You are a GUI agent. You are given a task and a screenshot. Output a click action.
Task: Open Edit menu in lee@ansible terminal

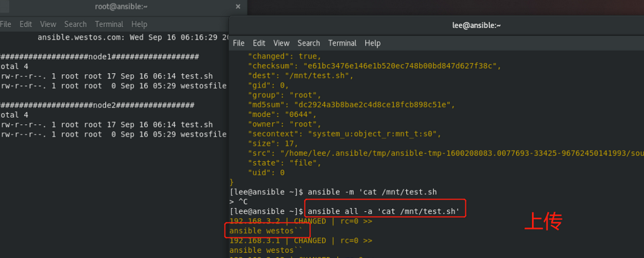pos(259,43)
